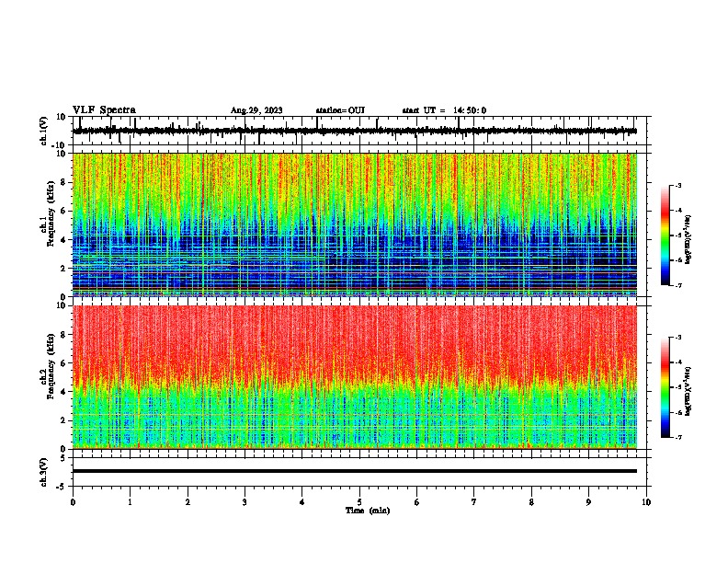Image resolution: width=728 pixels, height=563 pixels.
Task: Click the "8" kHz tick on ch.2 frequency axis
Action: tap(63, 335)
